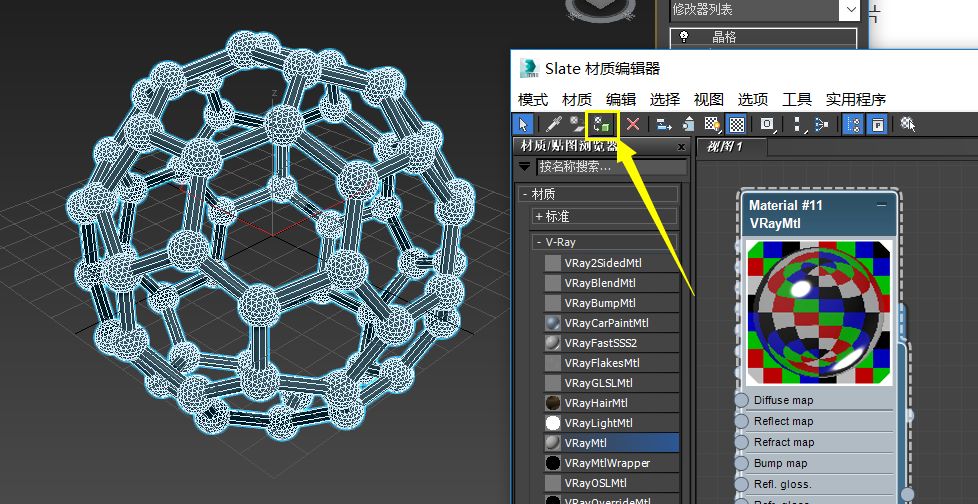
Task: Select VRay2SidedMtl in browser
Action: coord(611,263)
